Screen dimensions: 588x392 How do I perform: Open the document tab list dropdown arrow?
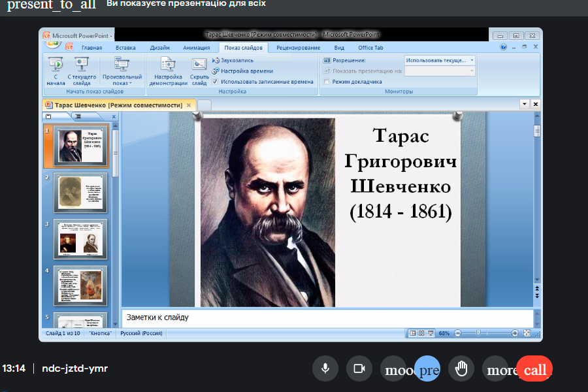pos(524,105)
